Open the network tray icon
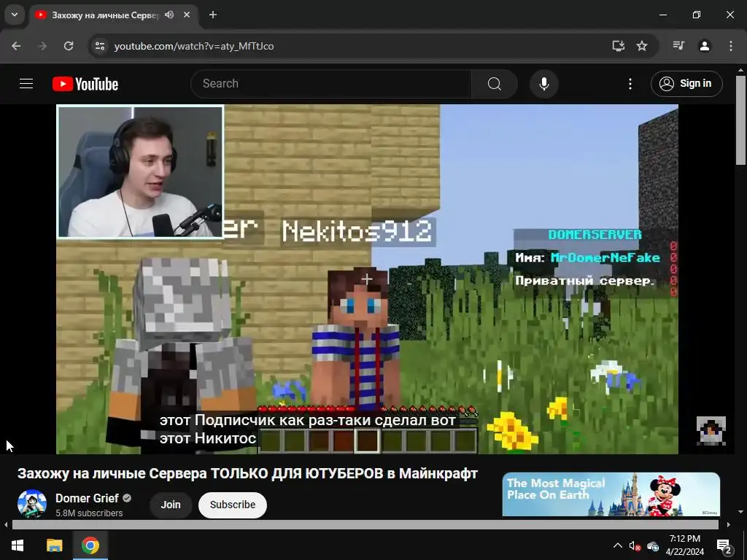The width and height of the screenshot is (747, 560). click(x=652, y=546)
